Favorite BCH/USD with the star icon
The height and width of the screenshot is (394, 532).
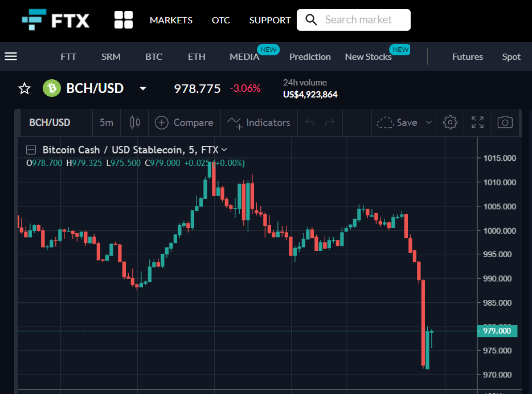tap(24, 88)
